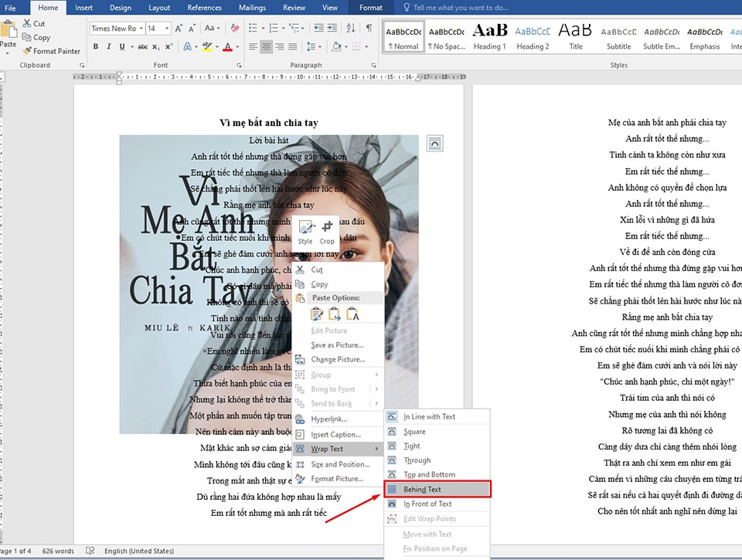The width and height of the screenshot is (742, 560).
Task: Click language English (United States) indicator
Action: 138,551
